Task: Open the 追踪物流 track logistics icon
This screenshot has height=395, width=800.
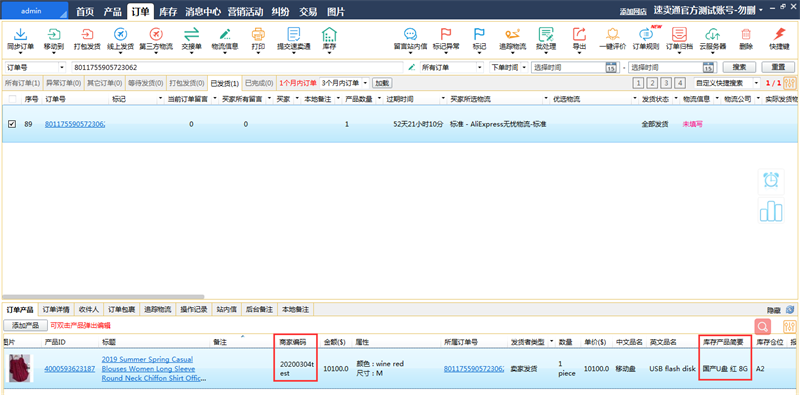Action: tap(512, 35)
